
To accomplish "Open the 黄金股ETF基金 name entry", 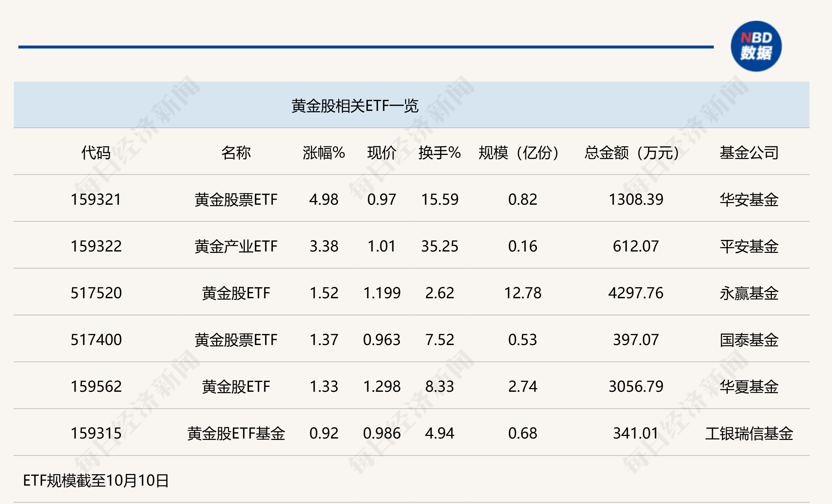I will 236,434.
